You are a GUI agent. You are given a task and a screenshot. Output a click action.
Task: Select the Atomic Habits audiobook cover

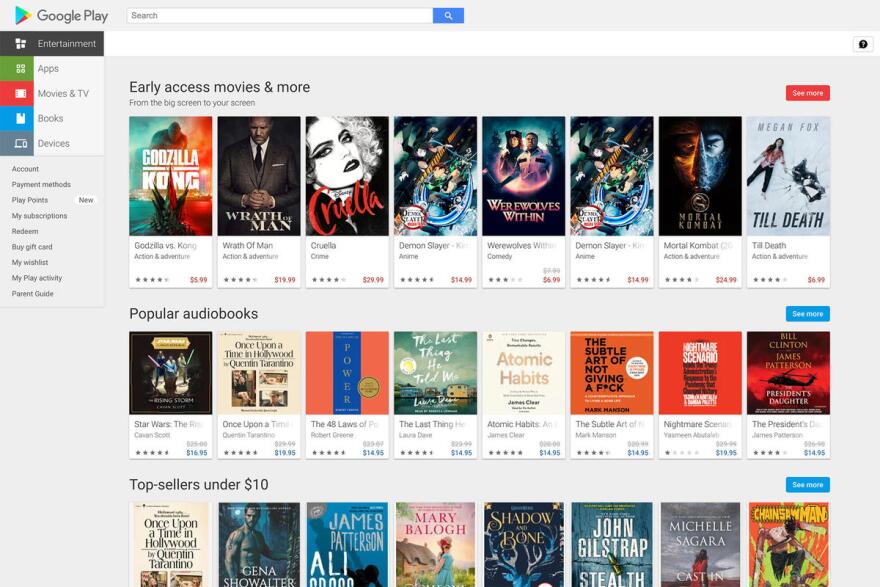pos(523,373)
